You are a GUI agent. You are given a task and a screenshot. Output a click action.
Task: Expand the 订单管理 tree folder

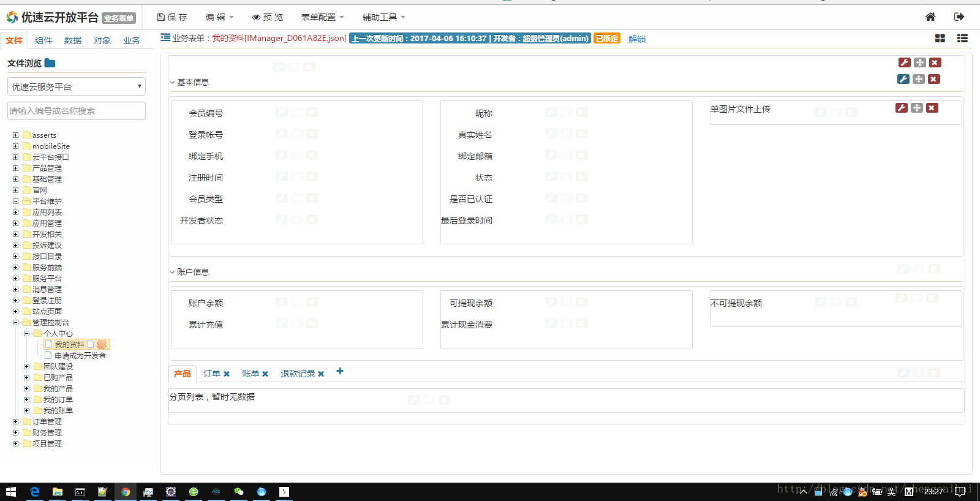click(x=15, y=421)
